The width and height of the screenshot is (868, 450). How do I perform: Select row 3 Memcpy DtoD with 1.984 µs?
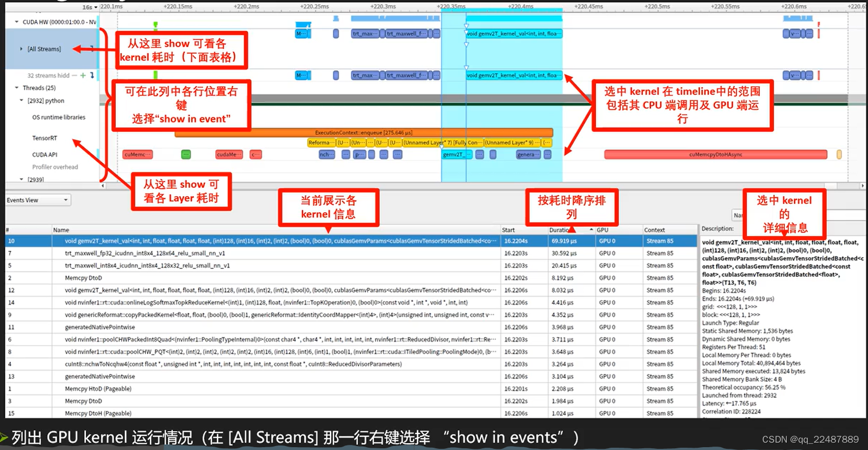click(351, 401)
